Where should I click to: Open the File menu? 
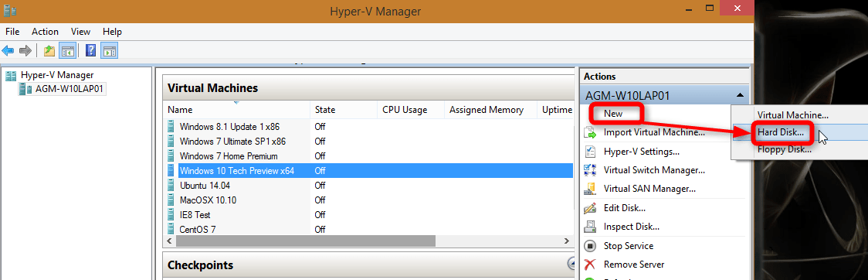click(12, 32)
